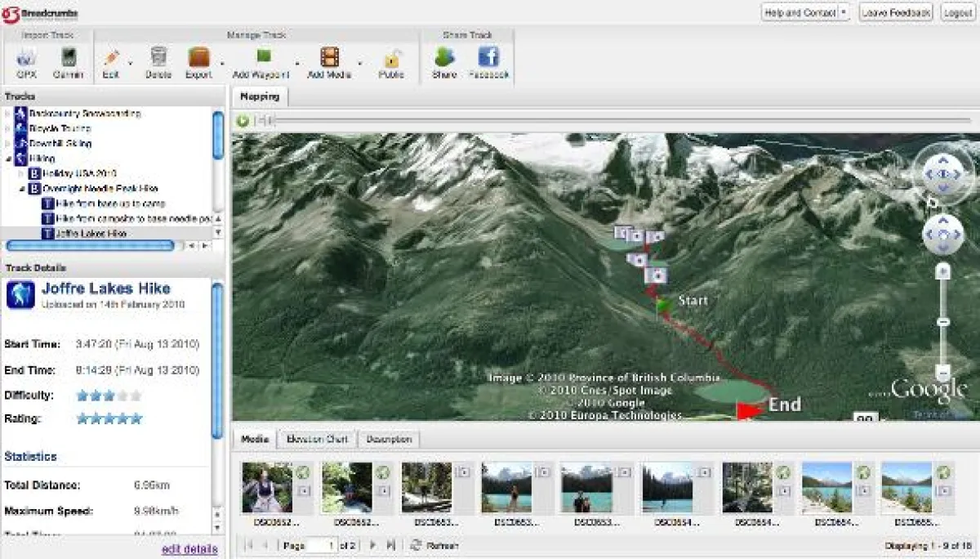Click the Add Waypoint green flag icon

click(x=262, y=56)
